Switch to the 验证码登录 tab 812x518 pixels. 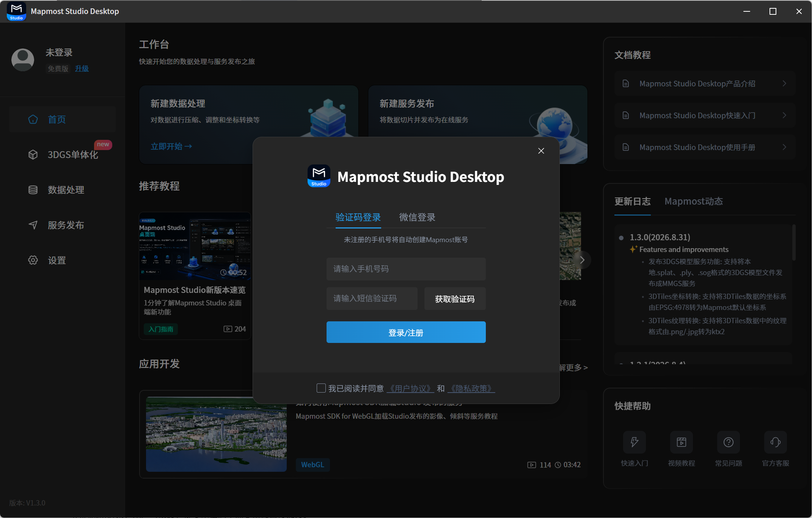(358, 217)
